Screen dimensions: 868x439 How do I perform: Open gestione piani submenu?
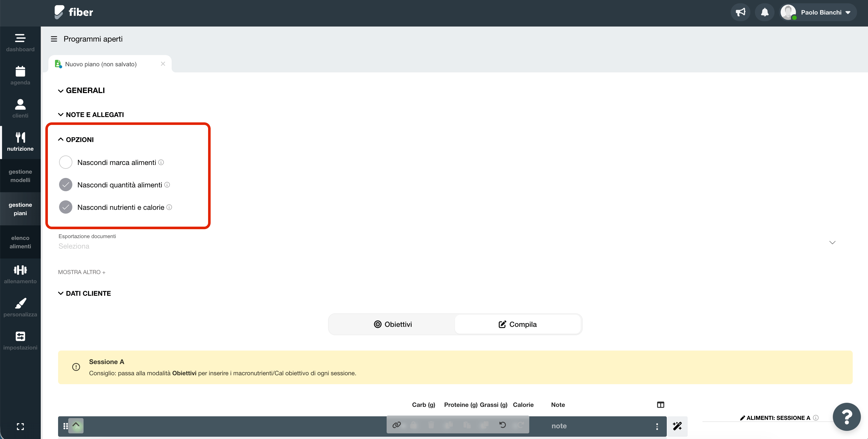(20, 209)
